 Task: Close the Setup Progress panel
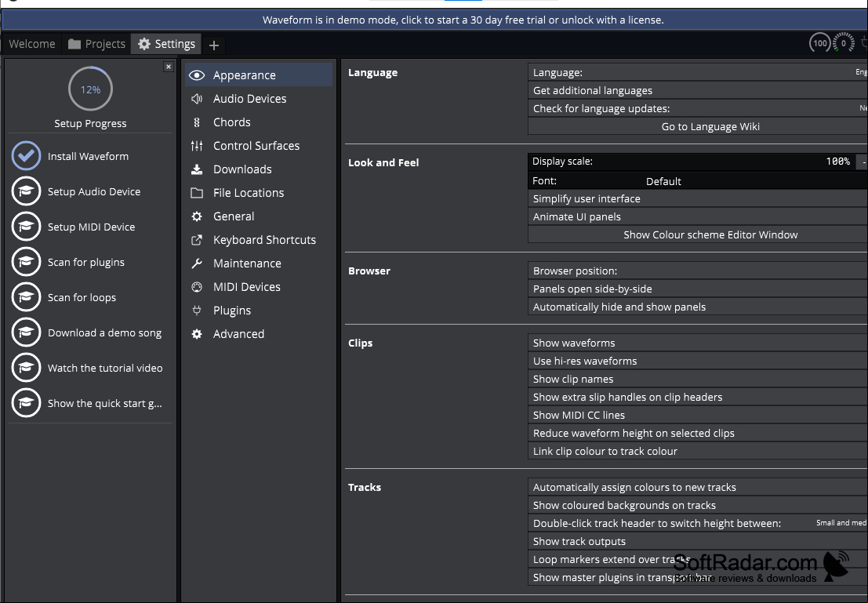(x=169, y=67)
